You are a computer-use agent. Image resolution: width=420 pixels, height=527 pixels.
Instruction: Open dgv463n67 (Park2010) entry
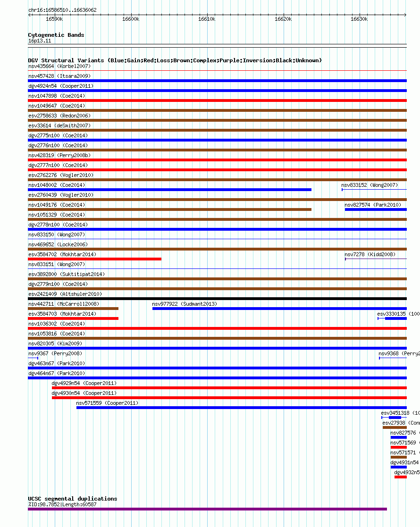(57, 364)
